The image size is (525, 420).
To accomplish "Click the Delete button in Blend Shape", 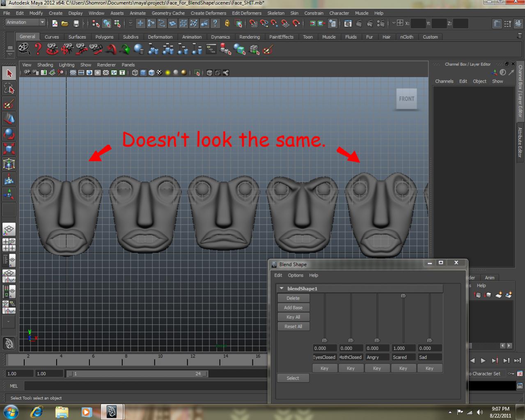I will click(293, 298).
